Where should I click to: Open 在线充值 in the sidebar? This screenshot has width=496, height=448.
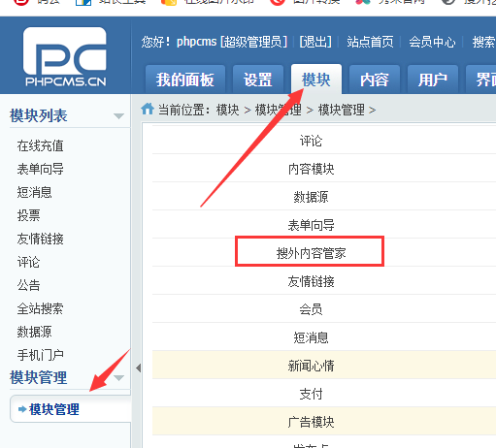(x=40, y=145)
